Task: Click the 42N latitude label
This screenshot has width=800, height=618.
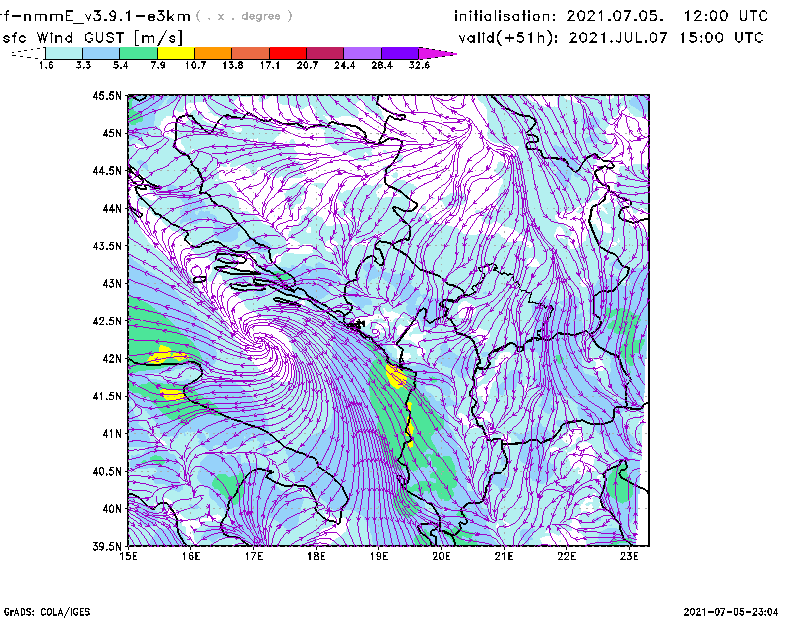Action: (x=112, y=359)
